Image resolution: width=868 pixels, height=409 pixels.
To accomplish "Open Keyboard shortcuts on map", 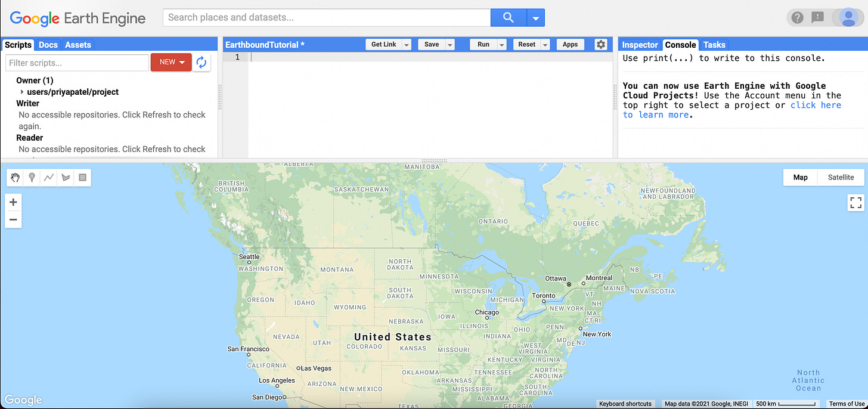I will pos(625,404).
